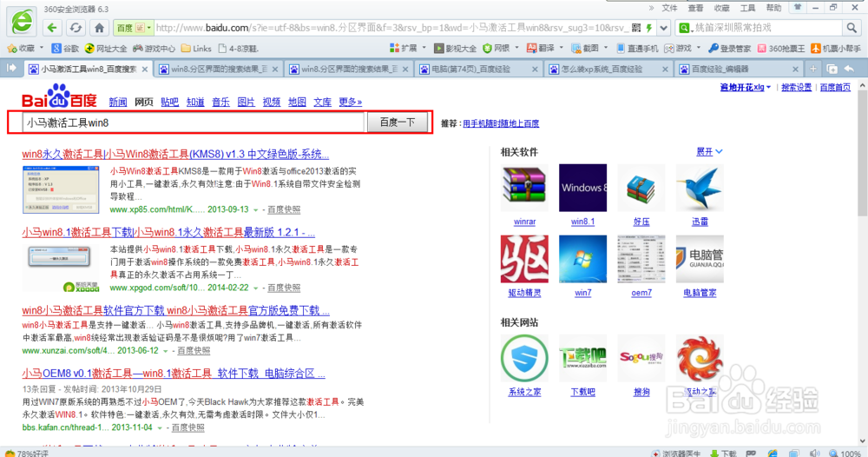Open dropdown arrow beside www.xpgod.com result

click(256, 288)
